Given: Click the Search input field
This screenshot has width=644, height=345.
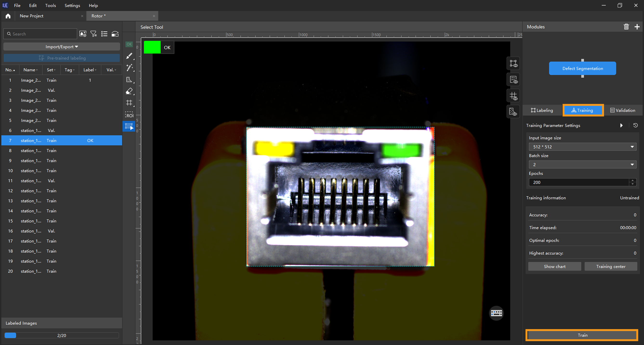Looking at the screenshot, I should 40,34.
